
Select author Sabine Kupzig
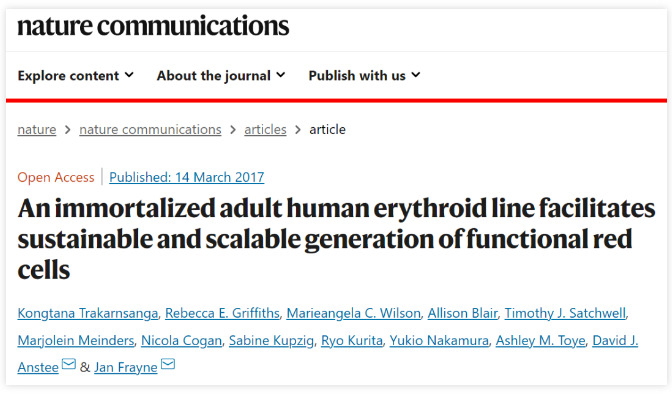click(x=271, y=340)
